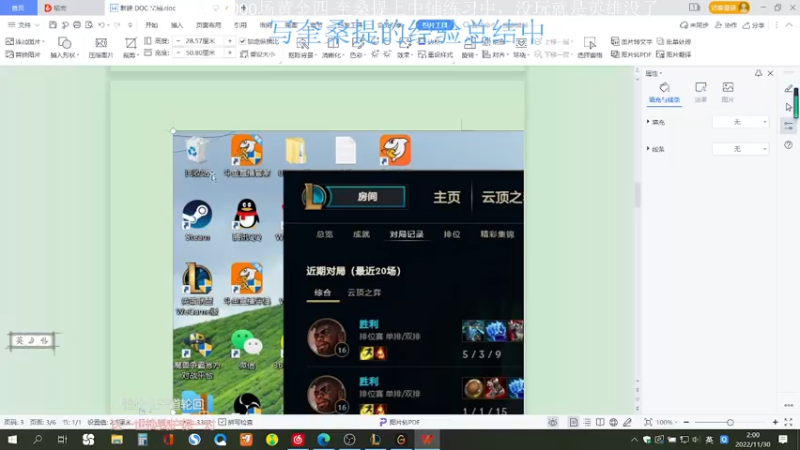The height and width of the screenshot is (450, 800).
Task: Click the Picture to PDF status bar link
Action: tap(399, 422)
